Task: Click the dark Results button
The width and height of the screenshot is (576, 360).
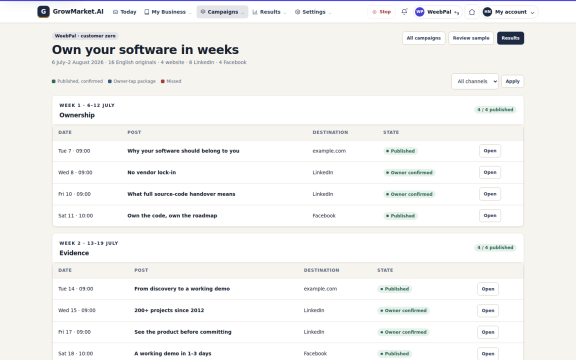Action: point(510,38)
